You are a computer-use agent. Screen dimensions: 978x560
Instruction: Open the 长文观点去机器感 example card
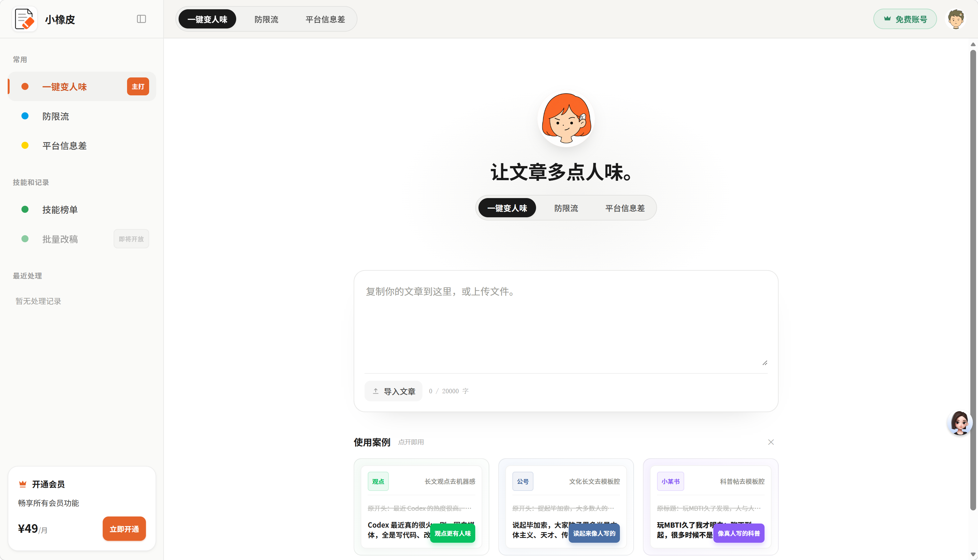421,507
